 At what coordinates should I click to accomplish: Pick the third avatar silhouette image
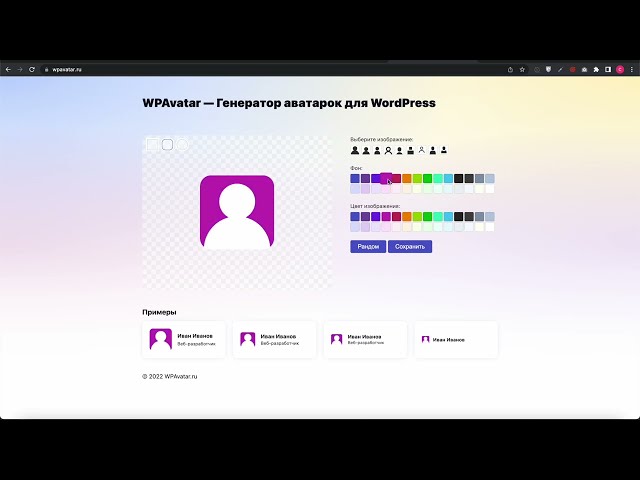(x=377, y=151)
